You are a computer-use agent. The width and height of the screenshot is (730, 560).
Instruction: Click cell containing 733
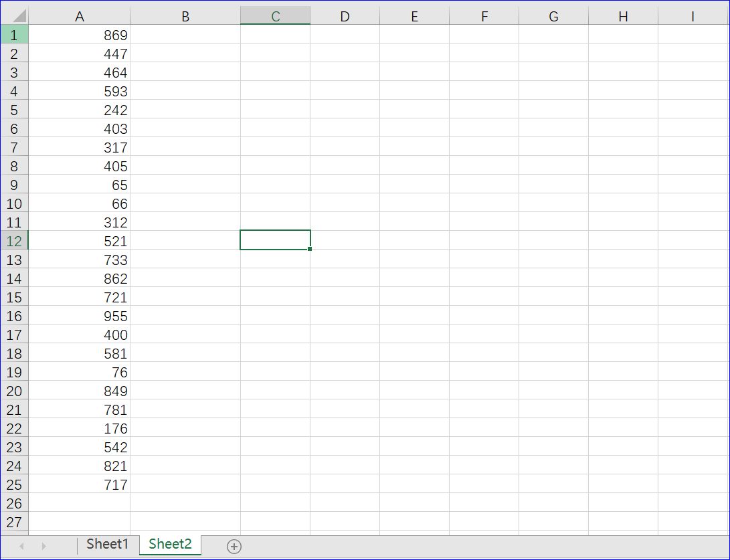pyautogui.click(x=79, y=260)
